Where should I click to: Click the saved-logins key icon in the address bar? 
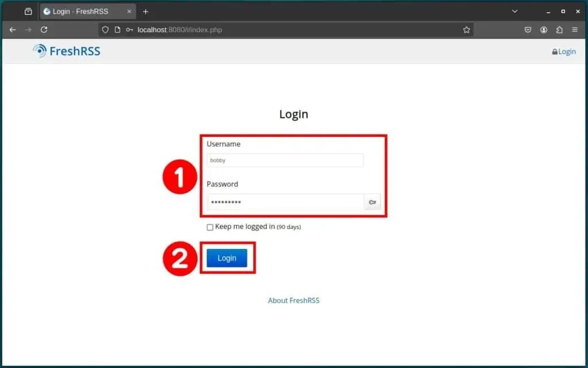[x=130, y=30]
